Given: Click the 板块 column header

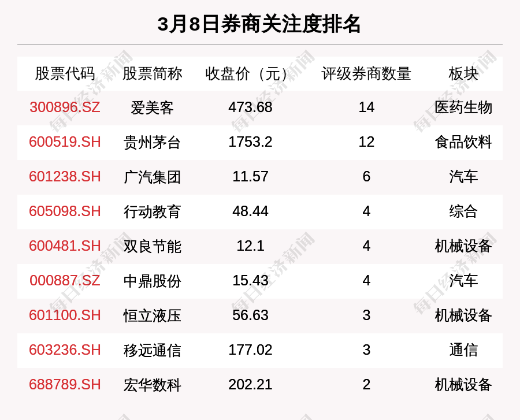Looking at the screenshot, I should (x=463, y=73).
